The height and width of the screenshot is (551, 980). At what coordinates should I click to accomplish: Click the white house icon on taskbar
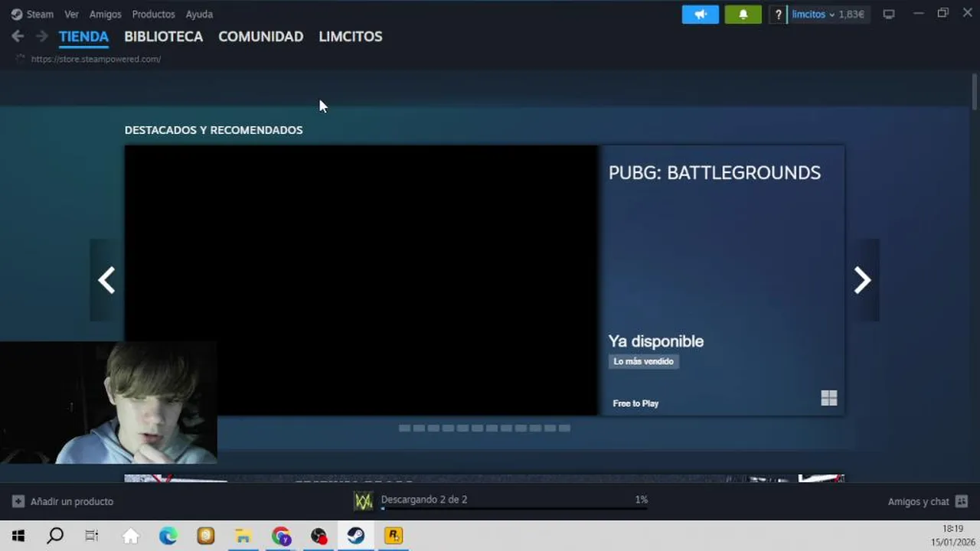point(131,536)
